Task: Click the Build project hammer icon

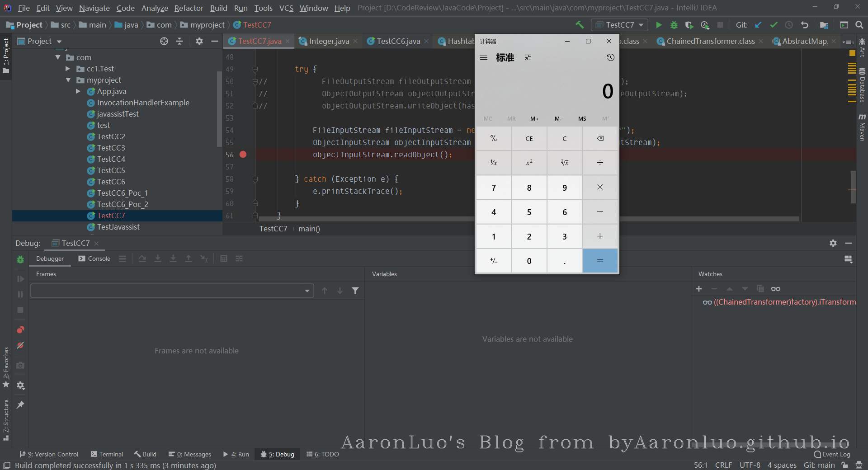Action: pyautogui.click(x=580, y=25)
